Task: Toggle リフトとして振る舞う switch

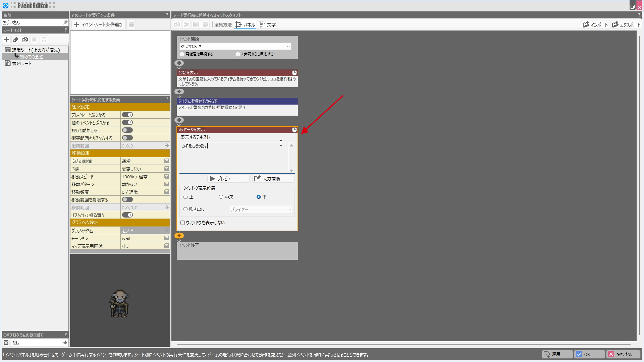Action: pos(127,215)
